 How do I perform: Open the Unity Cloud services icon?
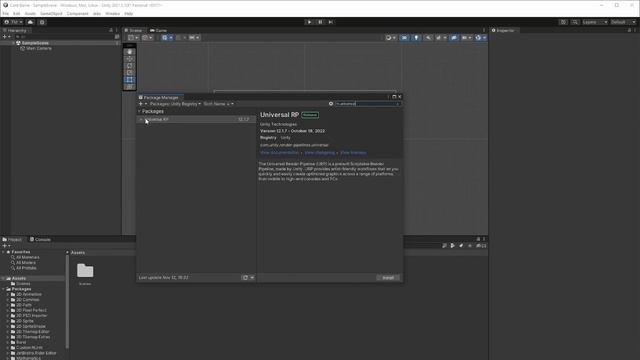tap(30, 22)
